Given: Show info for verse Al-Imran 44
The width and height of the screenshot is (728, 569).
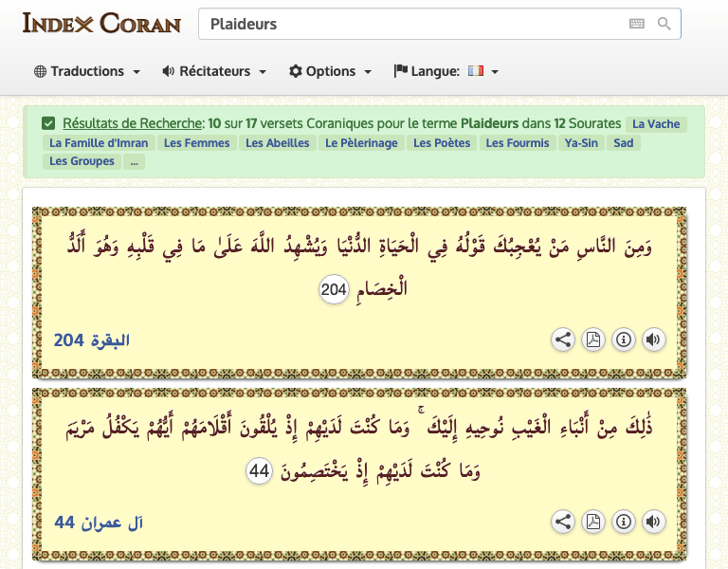Looking at the screenshot, I should tap(623, 521).
